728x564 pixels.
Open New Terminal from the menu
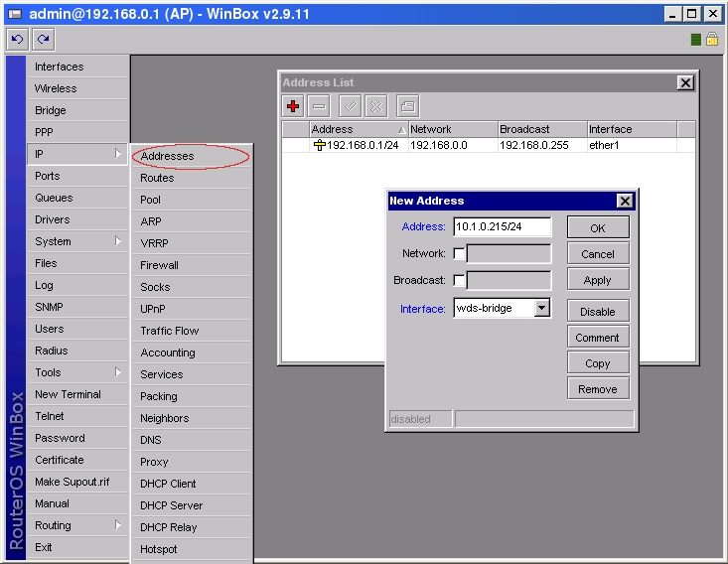click(x=77, y=394)
